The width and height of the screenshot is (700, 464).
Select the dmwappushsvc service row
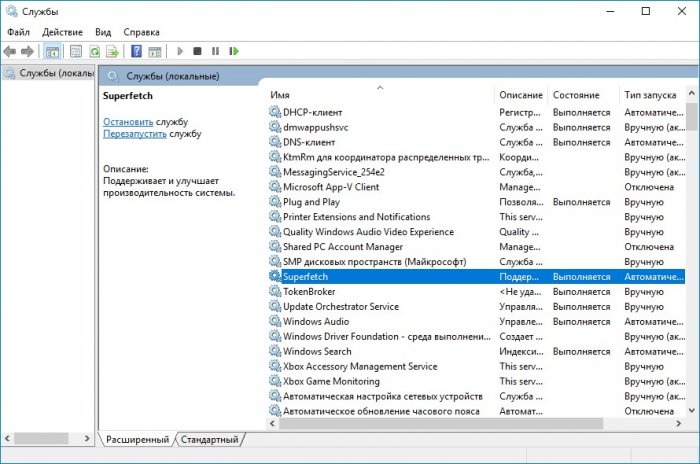pyautogui.click(x=476, y=127)
